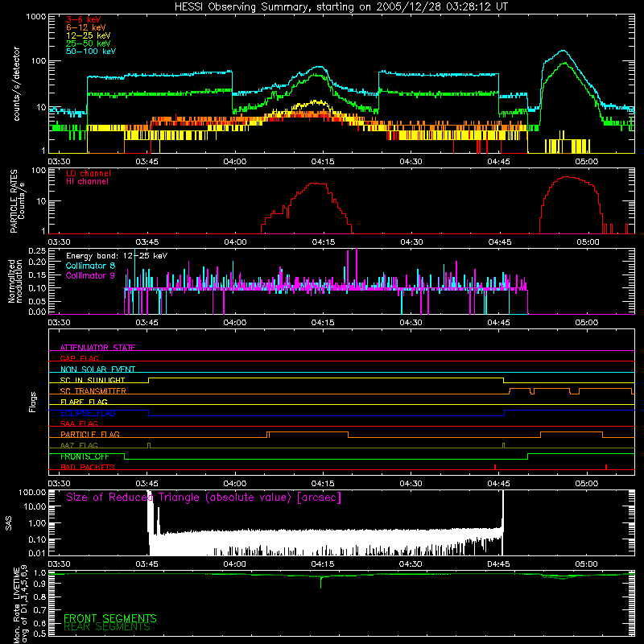644x644 pixels.
Task: Select the Collimator 8 legend label
Action: pos(90,266)
